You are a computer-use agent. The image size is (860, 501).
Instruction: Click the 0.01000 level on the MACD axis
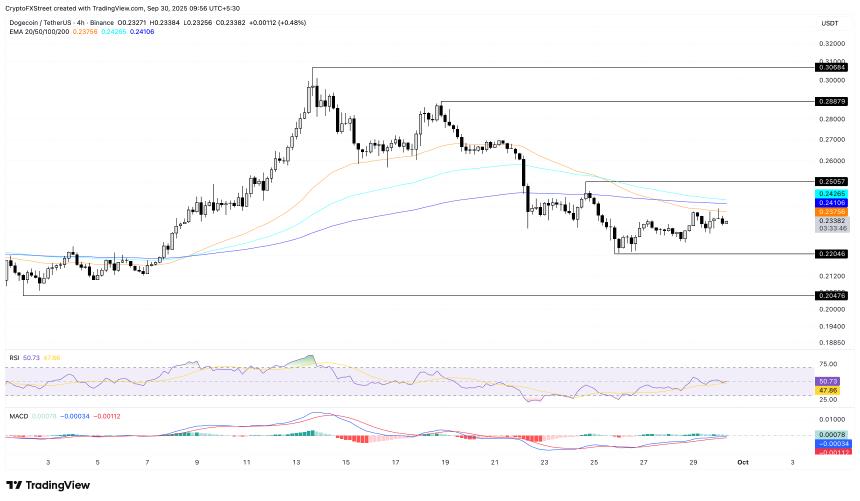pyautogui.click(x=831, y=420)
